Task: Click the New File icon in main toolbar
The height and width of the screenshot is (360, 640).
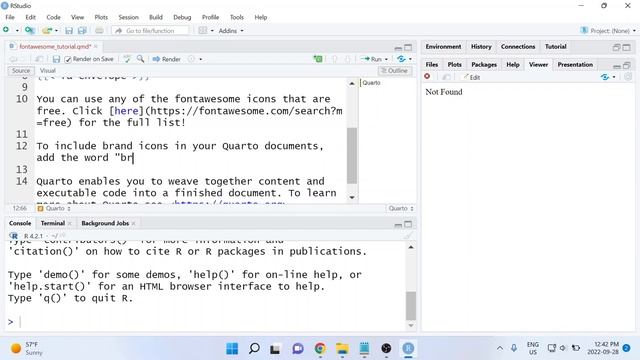Action: point(6,30)
